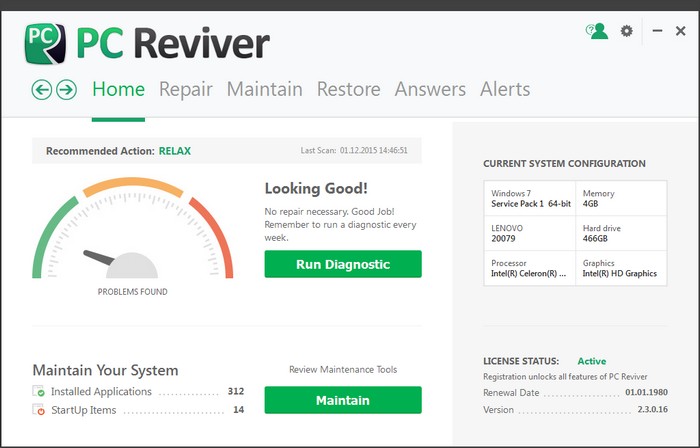Minimize the PC Reviver window

pos(657,31)
